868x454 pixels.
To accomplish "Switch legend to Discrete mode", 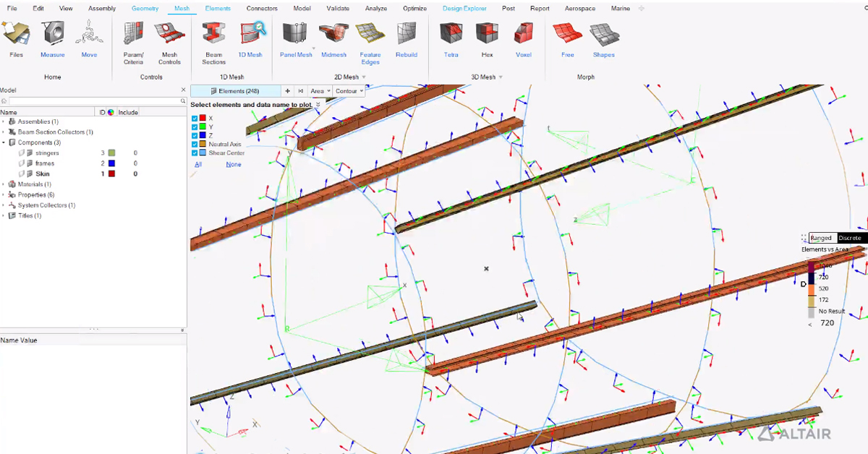I will coord(850,238).
